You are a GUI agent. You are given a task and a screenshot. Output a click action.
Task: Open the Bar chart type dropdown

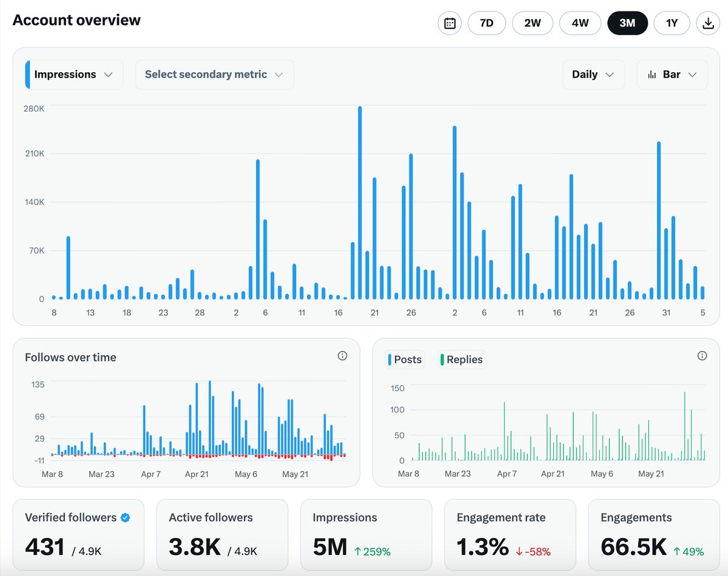[x=672, y=75]
